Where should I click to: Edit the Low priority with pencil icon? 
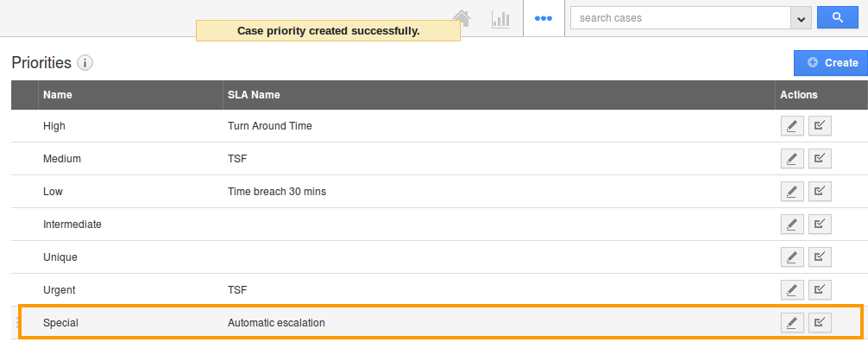(791, 191)
